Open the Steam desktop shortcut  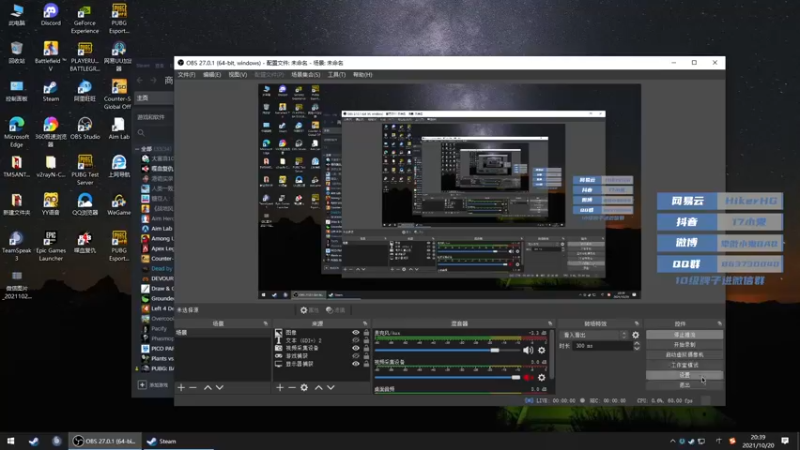pos(51,90)
